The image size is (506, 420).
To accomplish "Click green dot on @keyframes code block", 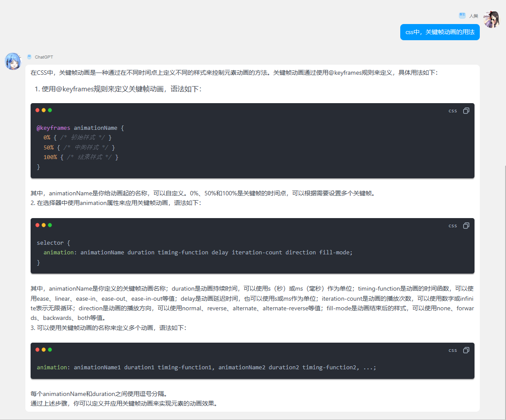I will click(x=50, y=110).
